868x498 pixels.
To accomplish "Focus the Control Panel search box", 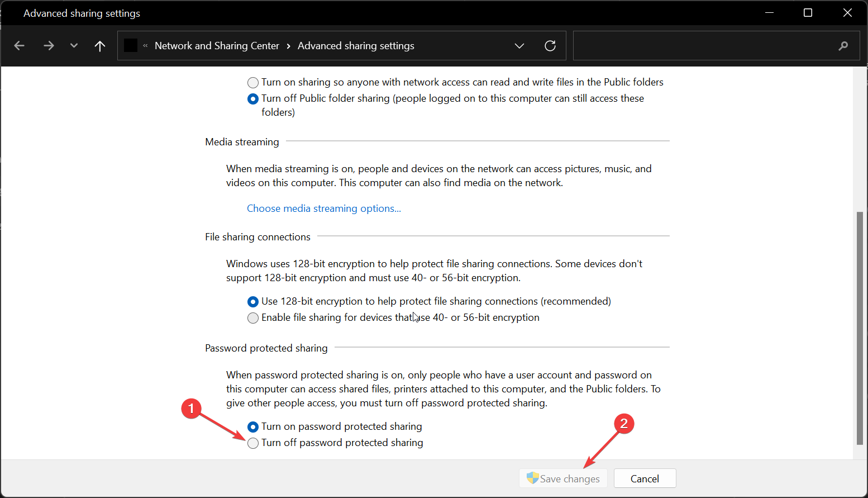I will click(x=715, y=46).
